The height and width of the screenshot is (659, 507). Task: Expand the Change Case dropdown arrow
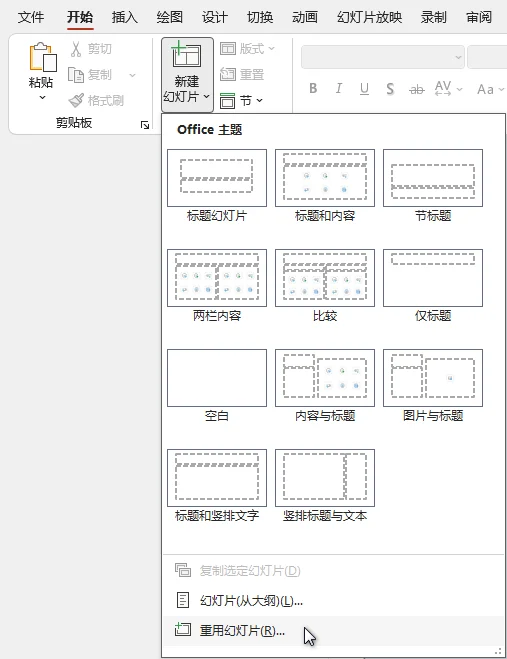point(501,90)
